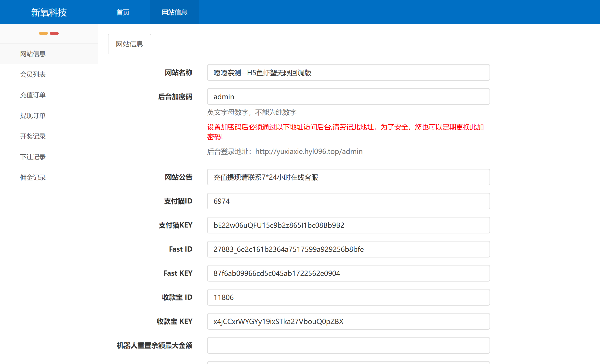This screenshot has height=364, width=600.
Task: Go to 会员列表 sidebar item
Action: (x=33, y=74)
